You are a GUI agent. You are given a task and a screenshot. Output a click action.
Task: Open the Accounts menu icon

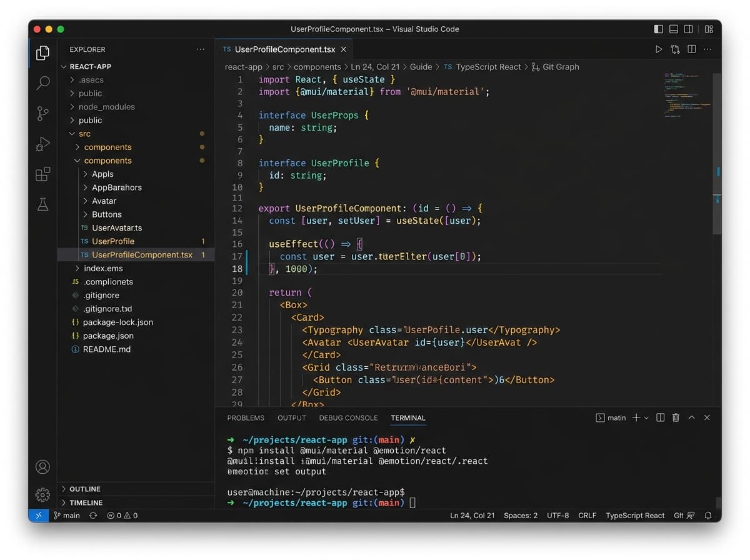pos(42,466)
